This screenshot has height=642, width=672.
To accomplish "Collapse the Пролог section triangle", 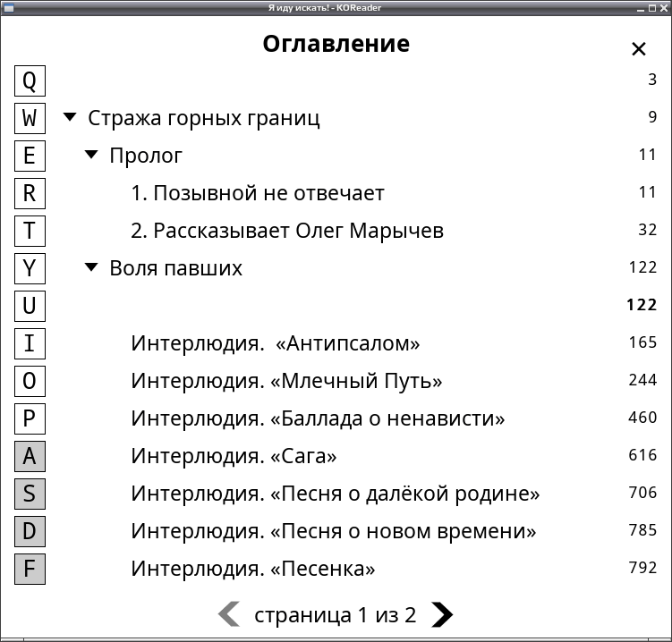I will (x=91, y=155).
